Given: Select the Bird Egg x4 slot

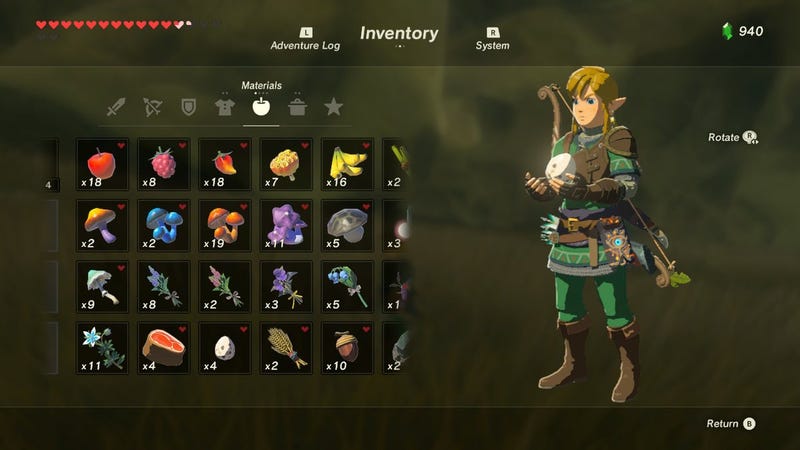Looking at the screenshot, I should [x=224, y=348].
